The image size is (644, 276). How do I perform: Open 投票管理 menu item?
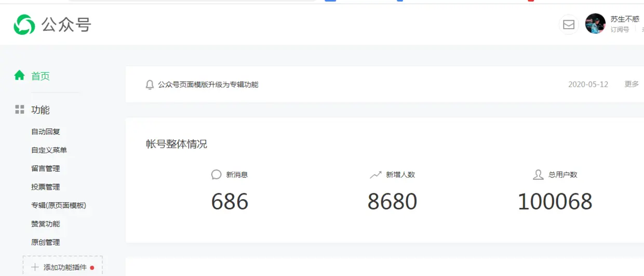46,187
